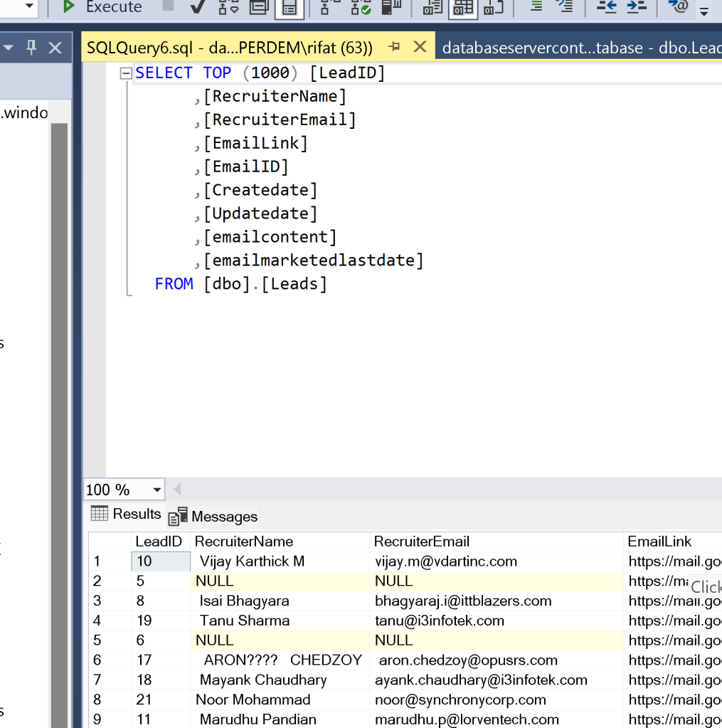Select Results to File icon

(x=493, y=7)
